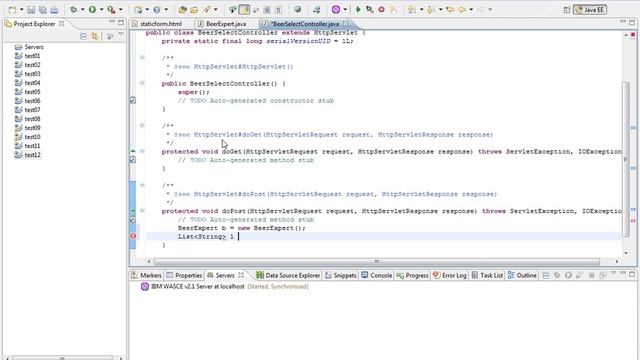Click the red error marker on List line
This screenshot has height=360, width=640.
(x=133, y=236)
